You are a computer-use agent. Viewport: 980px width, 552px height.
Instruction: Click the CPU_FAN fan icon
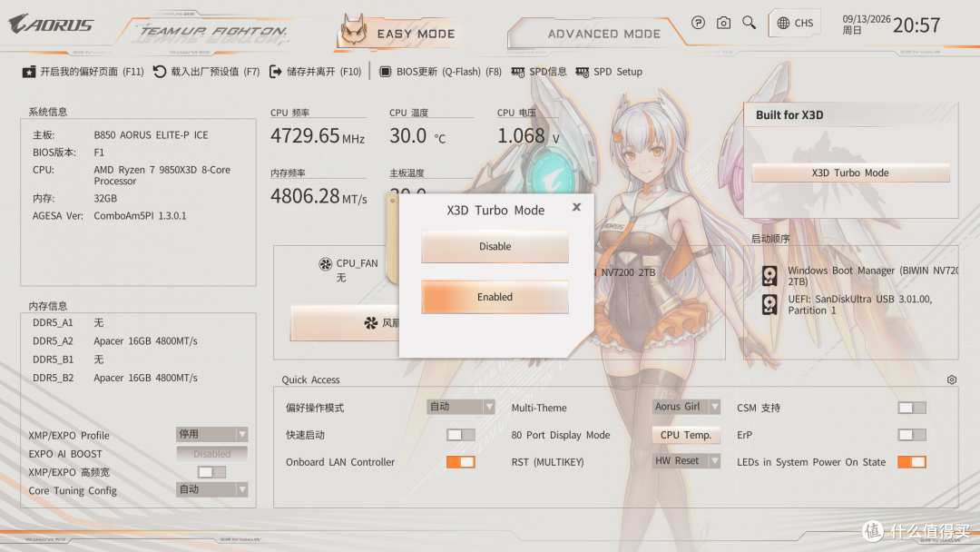click(325, 264)
